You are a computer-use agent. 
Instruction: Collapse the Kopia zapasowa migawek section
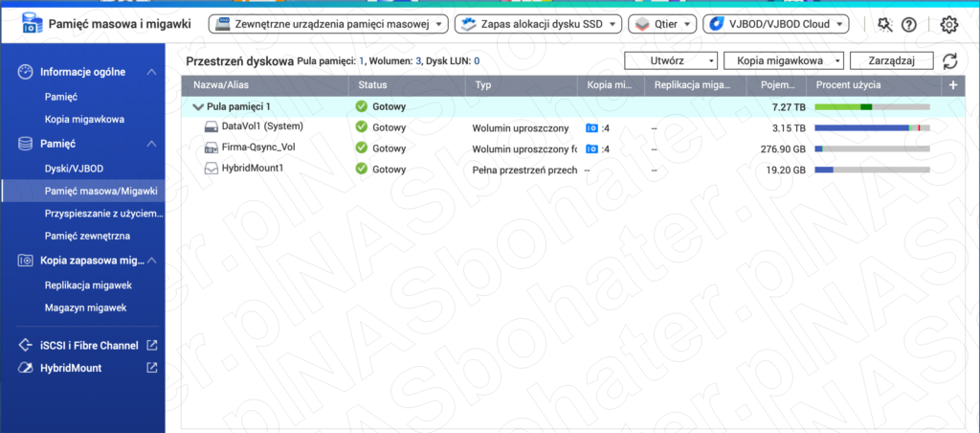pyautogui.click(x=150, y=260)
